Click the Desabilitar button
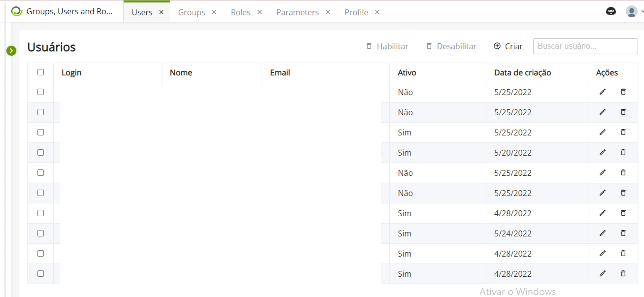This screenshot has height=297, width=644. pyautogui.click(x=451, y=46)
